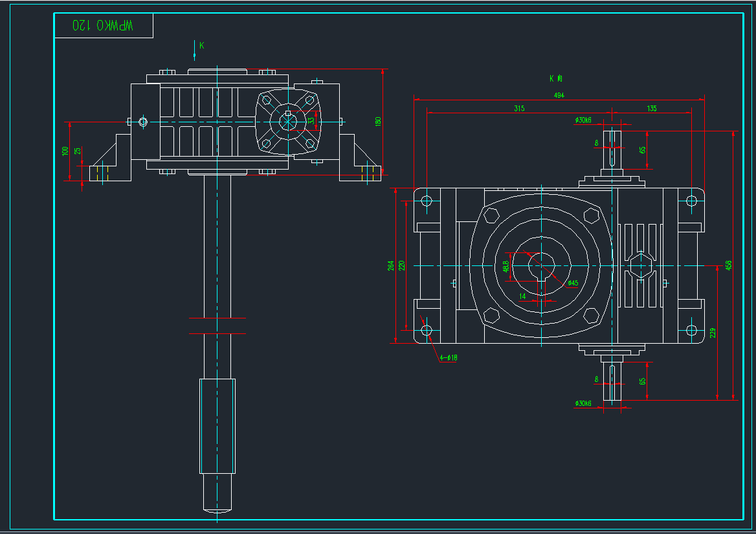Select the 8 keyway dimension on upper shaft
The height and width of the screenshot is (534, 756).
(596, 143)
